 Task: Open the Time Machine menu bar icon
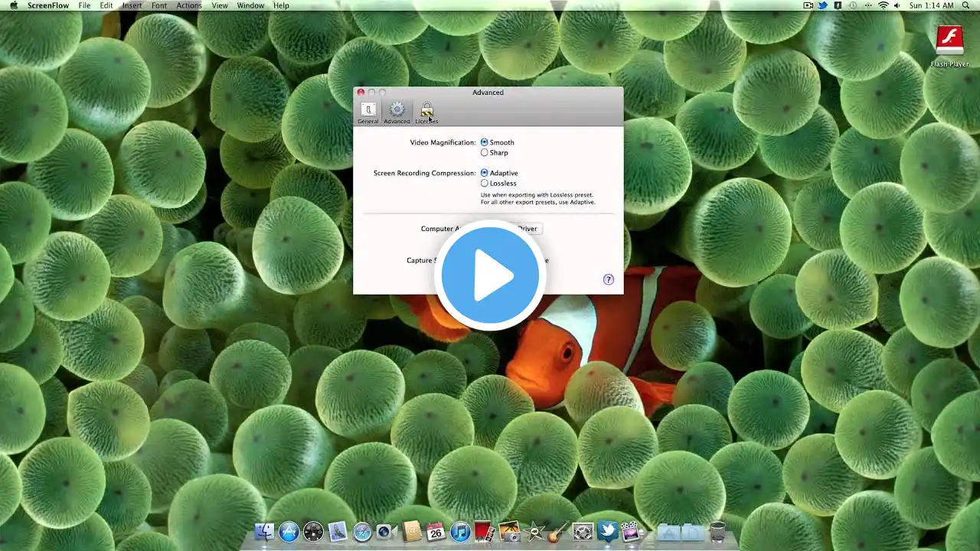point(852,5)
